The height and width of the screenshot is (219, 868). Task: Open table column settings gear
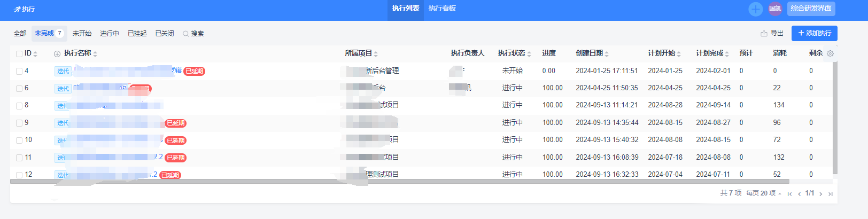[830, 53]
